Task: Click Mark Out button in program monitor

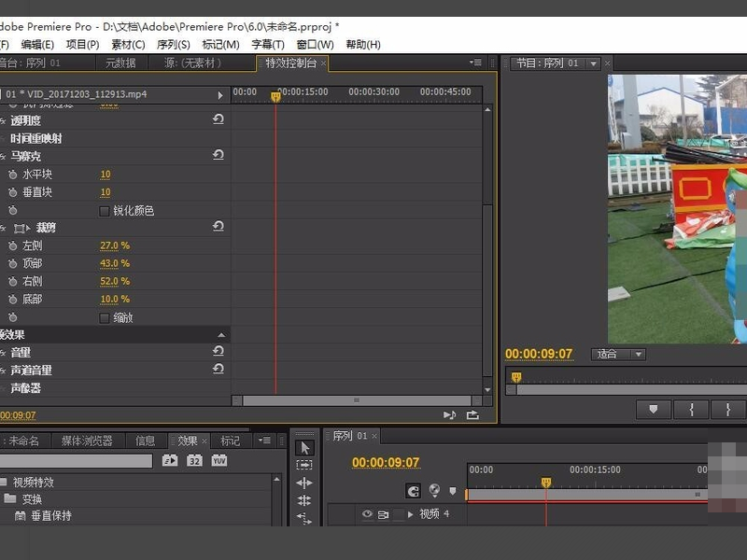Action: [728, 410]
